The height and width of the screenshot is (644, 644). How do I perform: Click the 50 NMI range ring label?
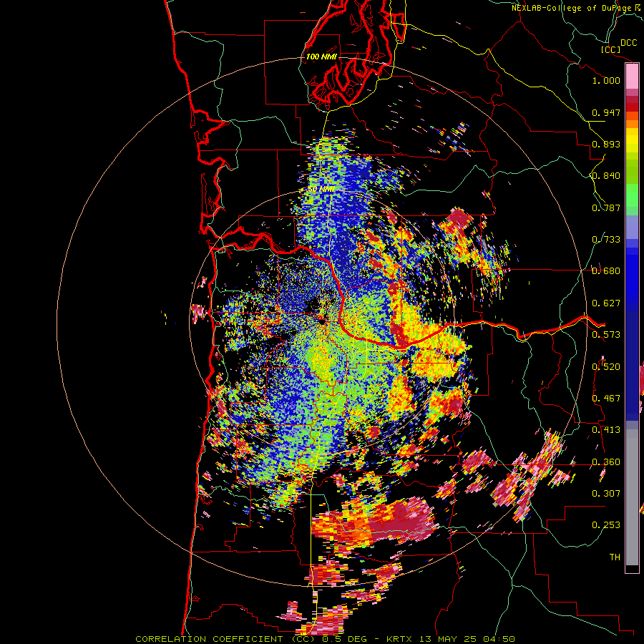pos(321,190)
